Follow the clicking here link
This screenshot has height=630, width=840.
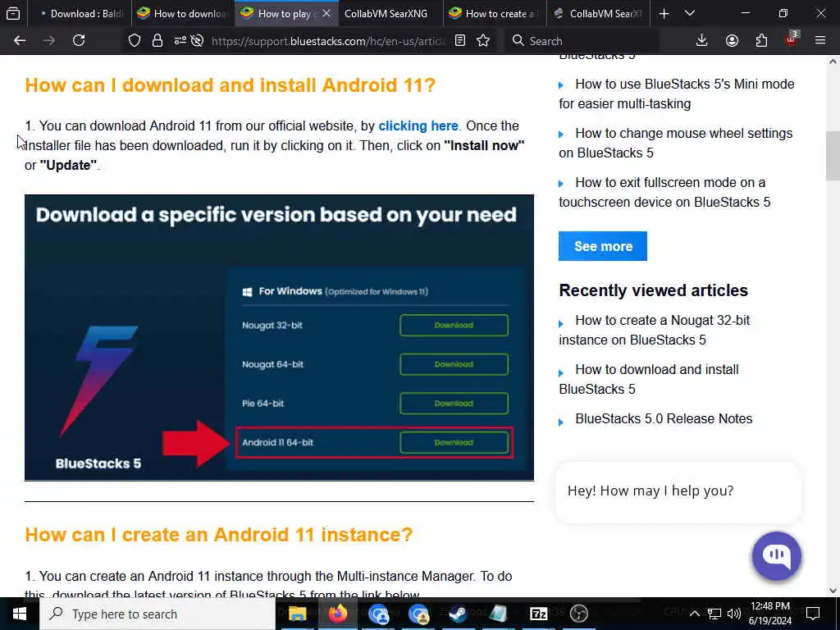[x=418, y=126]
